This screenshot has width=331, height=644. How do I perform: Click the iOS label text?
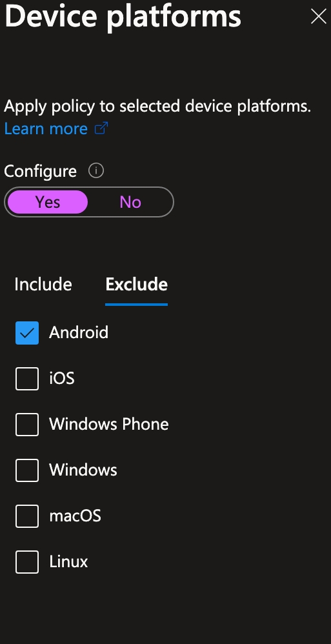click(62, 379)
